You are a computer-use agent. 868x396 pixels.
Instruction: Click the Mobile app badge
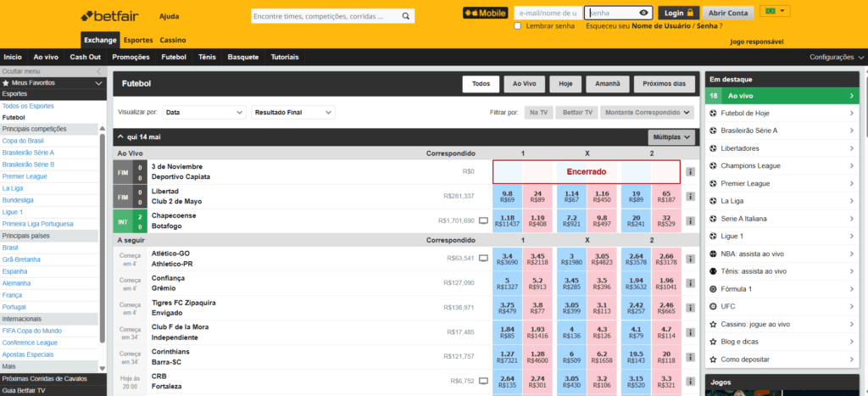[486, 13]
